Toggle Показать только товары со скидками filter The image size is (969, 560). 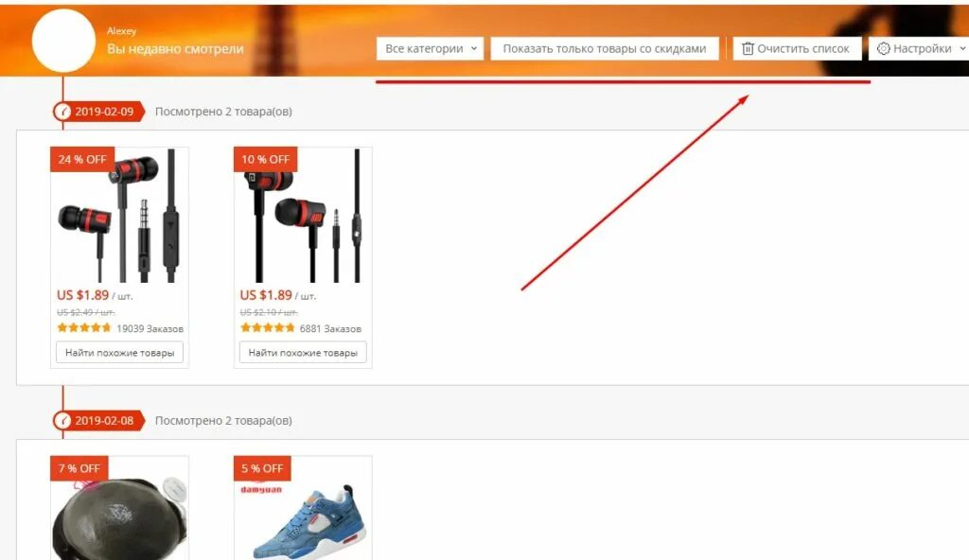tap(605, 48)
